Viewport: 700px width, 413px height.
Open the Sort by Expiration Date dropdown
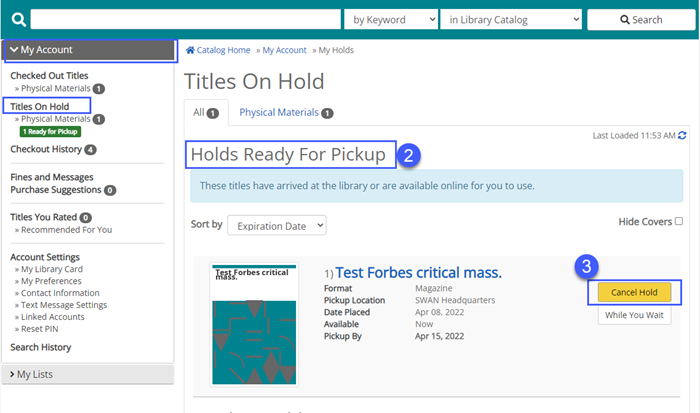point(277,225)
